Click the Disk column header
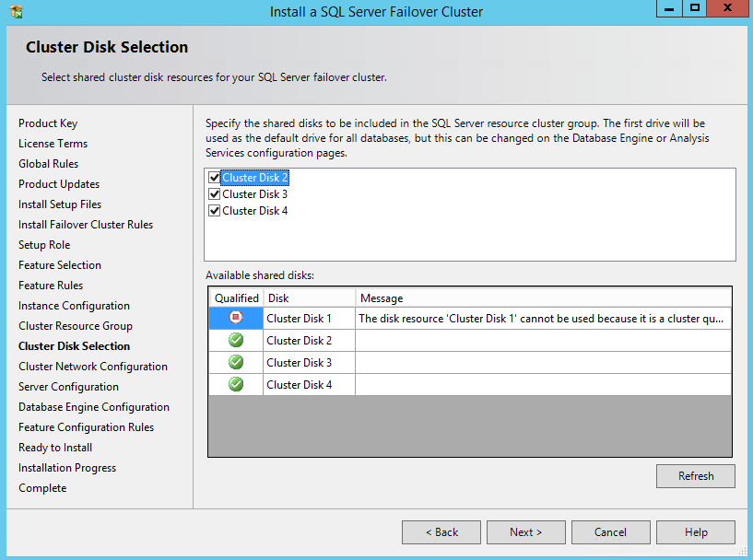Viewport: 753px width, 560px height. [309, 298]
